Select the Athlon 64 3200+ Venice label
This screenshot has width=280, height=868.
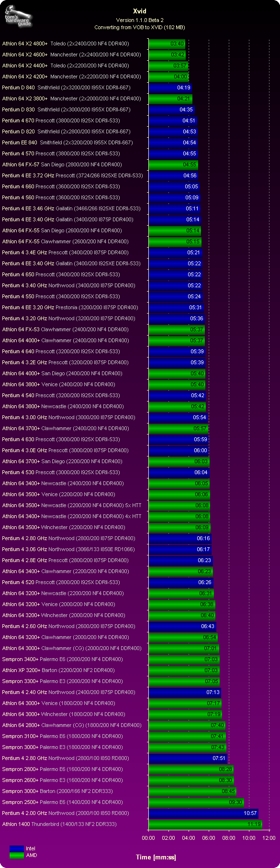pyautogui.click(x=58, y=604)
